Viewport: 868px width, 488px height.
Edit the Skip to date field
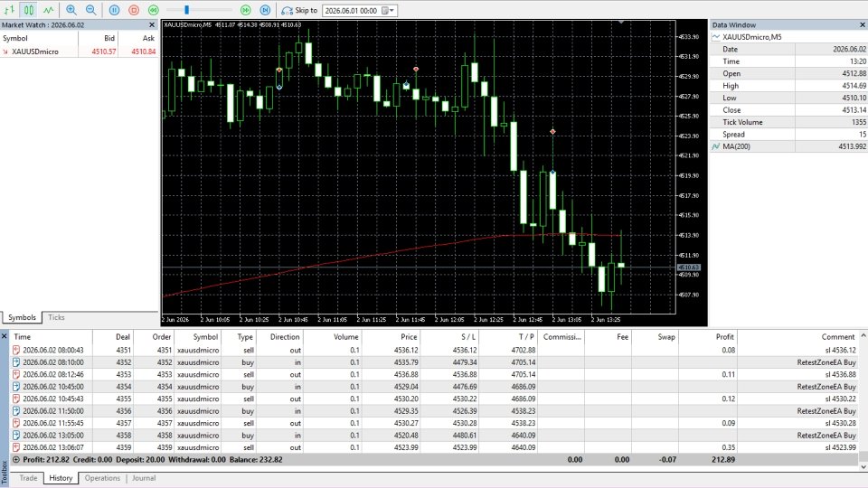pos(352,11)
